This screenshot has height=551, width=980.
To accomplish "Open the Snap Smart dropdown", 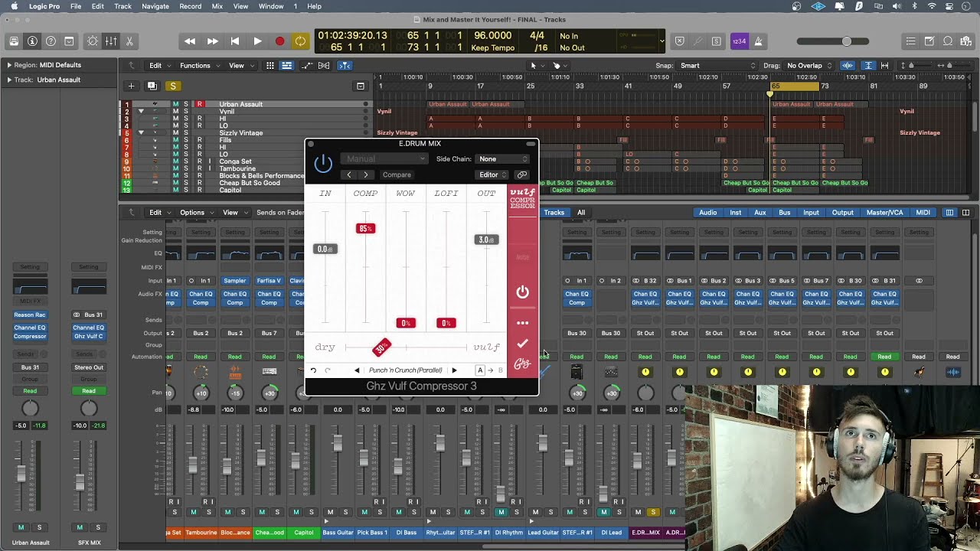I will [x=717, y=66].
